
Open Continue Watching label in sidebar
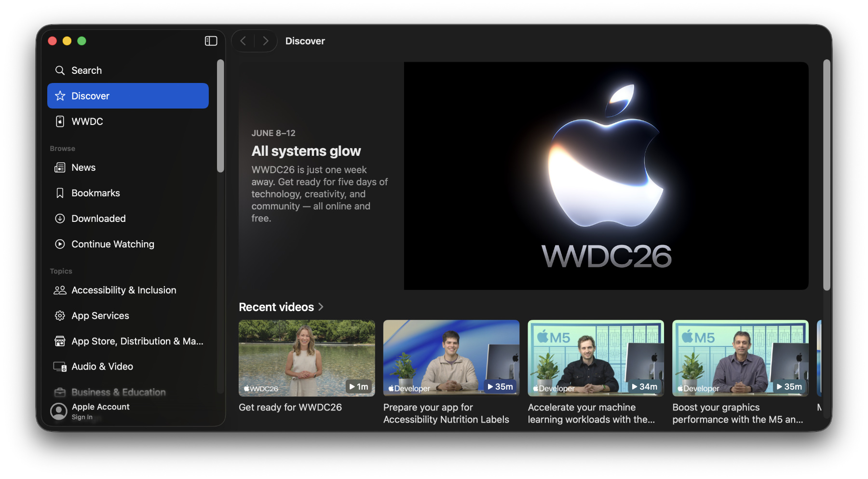pos(113,244)
